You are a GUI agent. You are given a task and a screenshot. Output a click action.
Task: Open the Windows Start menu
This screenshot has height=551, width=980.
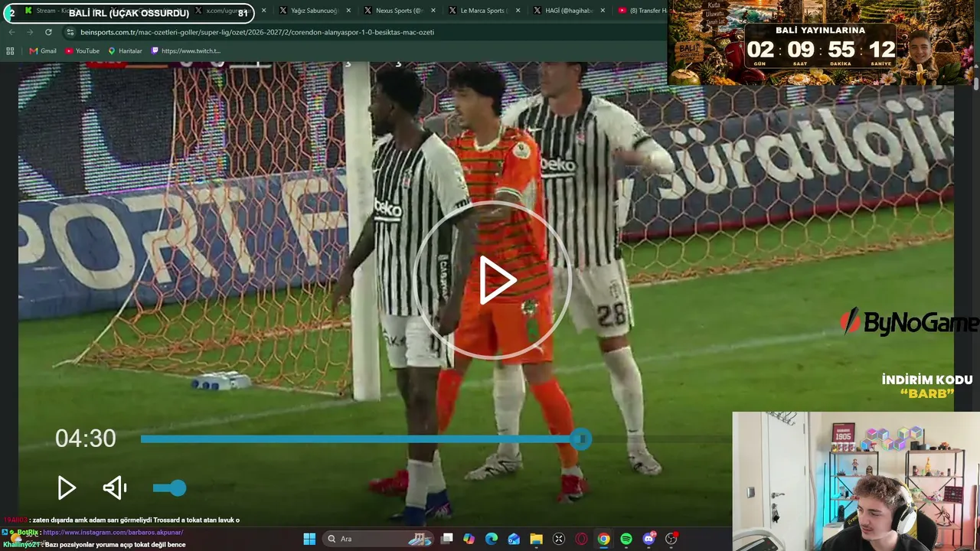309,539
